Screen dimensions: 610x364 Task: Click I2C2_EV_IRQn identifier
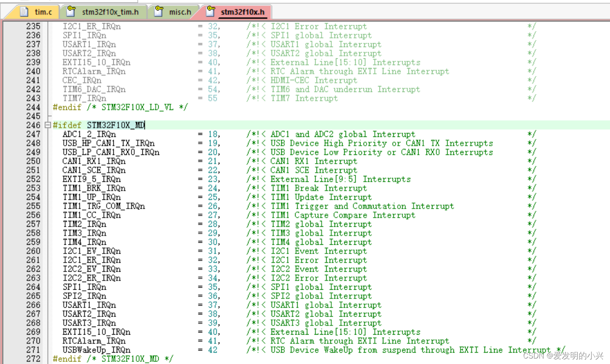[x=92, y=269]
